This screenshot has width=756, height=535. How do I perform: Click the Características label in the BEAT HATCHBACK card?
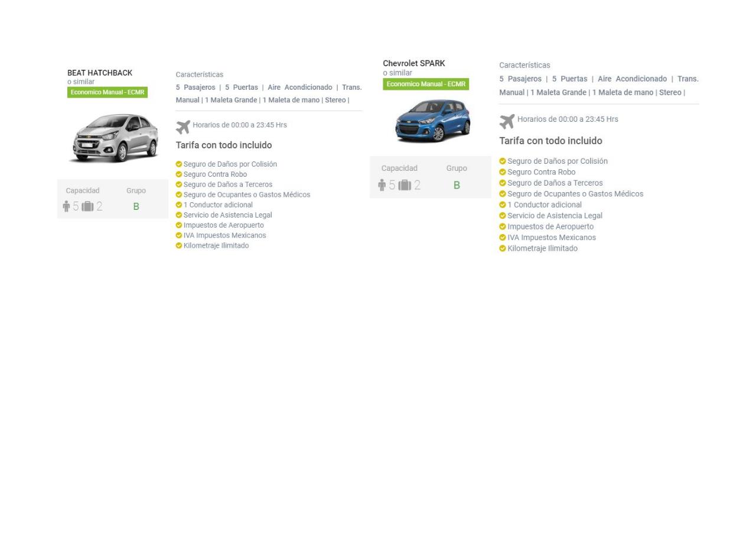click(x=200, y=74)
